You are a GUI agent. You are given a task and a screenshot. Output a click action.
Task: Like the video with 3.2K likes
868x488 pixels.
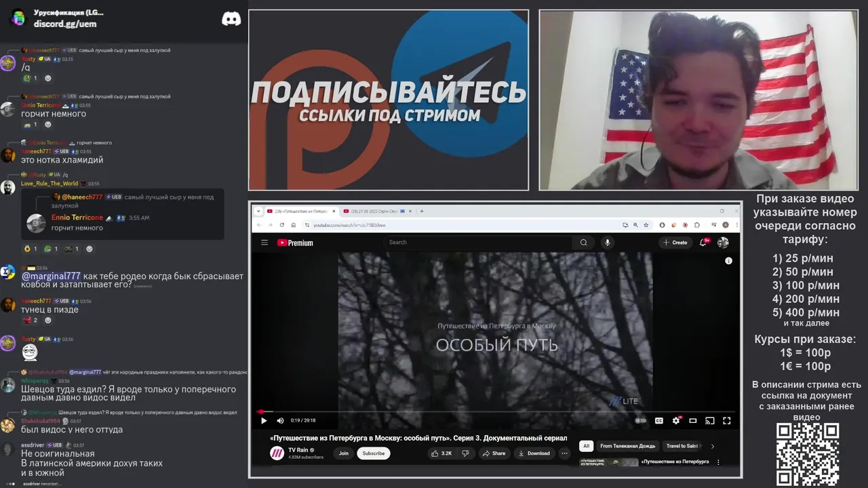(441, 453)
